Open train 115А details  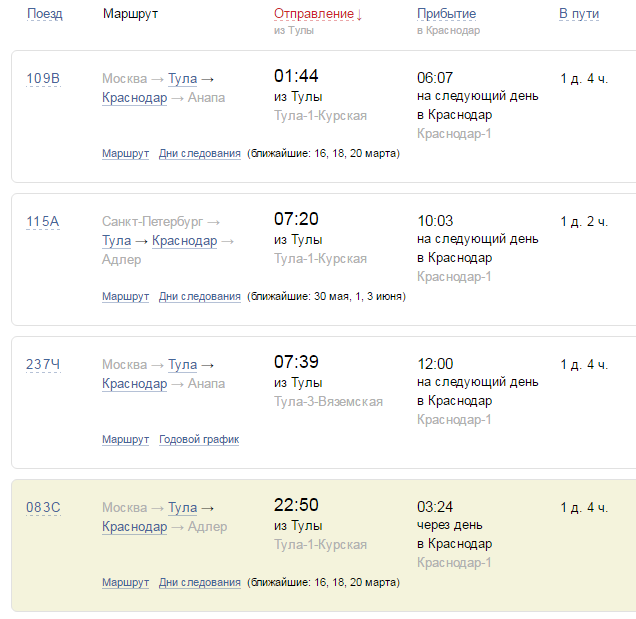[x=43, y=221]
